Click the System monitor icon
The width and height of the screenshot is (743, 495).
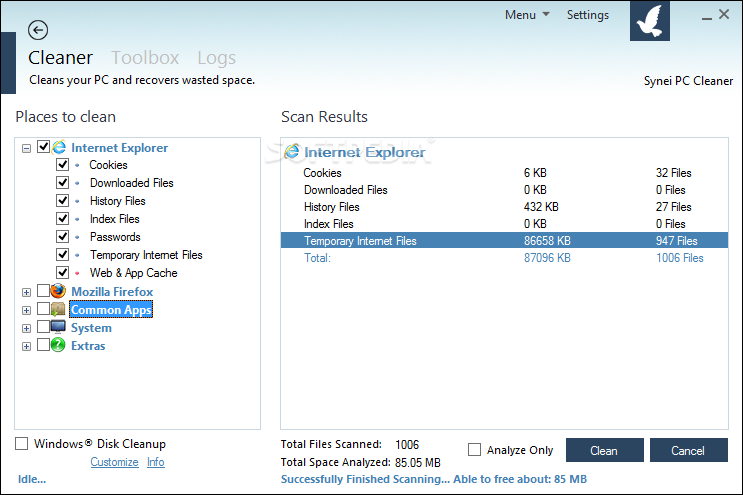58,327
